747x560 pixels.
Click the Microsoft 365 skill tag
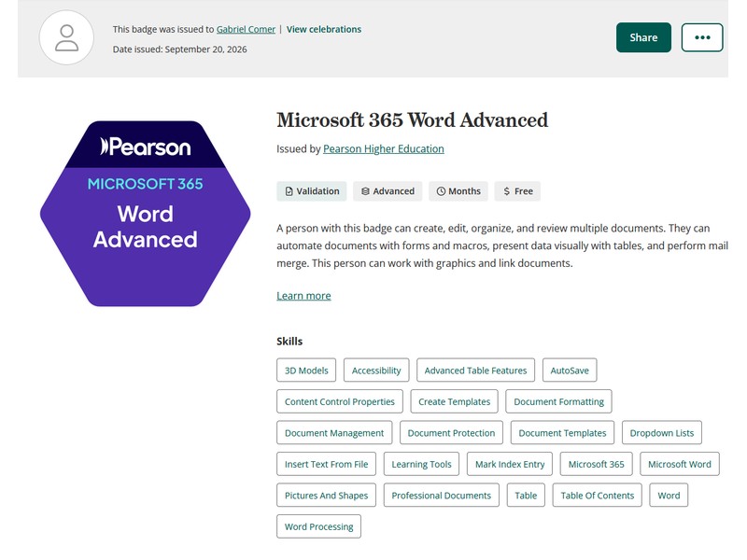tap(596, 464)
